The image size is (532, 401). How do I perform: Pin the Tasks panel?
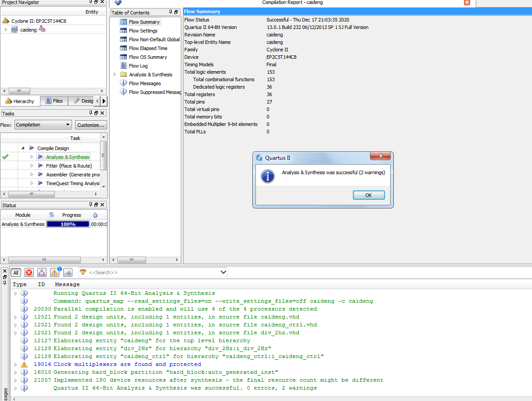pos(91,113)
